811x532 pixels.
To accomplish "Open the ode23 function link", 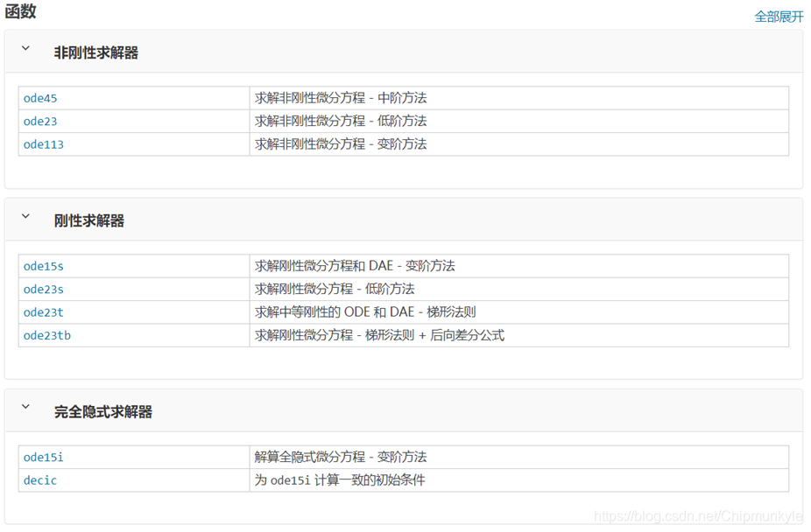I will tap(39, 121).
